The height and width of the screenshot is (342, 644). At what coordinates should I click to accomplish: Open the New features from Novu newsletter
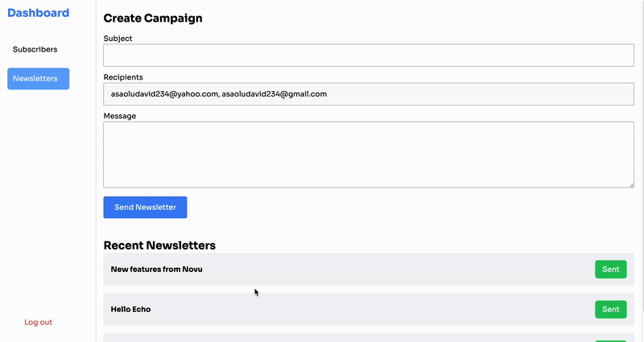coord(157,269)
